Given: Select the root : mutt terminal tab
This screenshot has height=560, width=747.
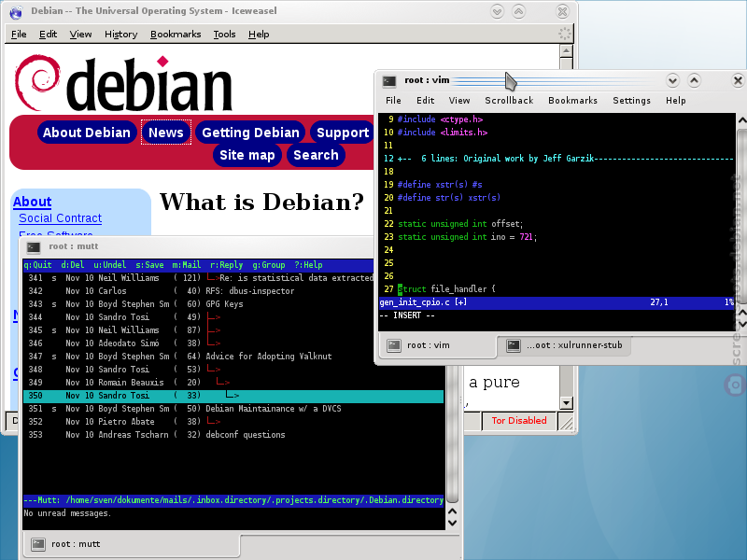Looking at the screenshot, I should 131,544.
